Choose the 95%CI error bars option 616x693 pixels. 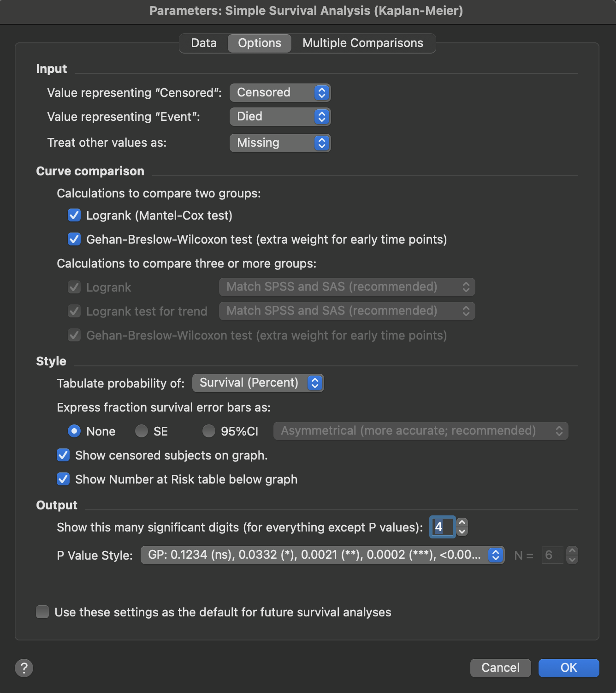click(209, 431)
